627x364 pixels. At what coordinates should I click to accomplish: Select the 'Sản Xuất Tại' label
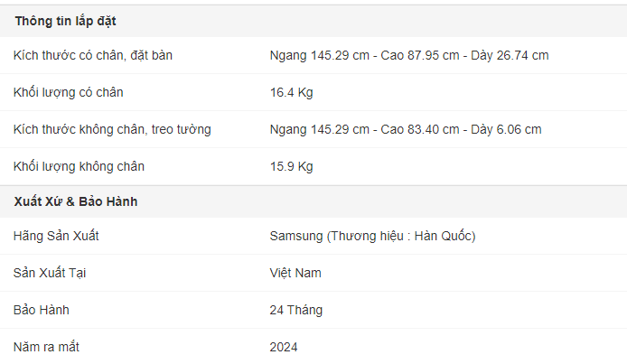coord(50,274)
